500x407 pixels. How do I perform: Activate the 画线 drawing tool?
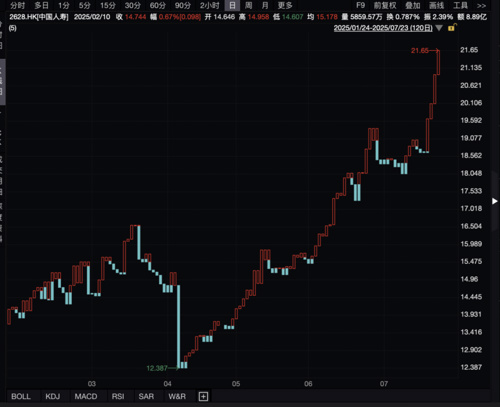(x=436, y=5)
